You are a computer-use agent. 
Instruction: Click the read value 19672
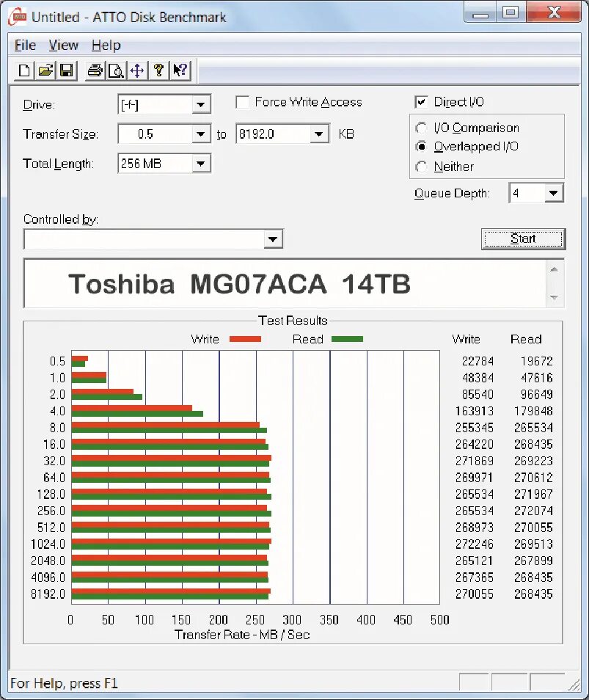(536, 361)
